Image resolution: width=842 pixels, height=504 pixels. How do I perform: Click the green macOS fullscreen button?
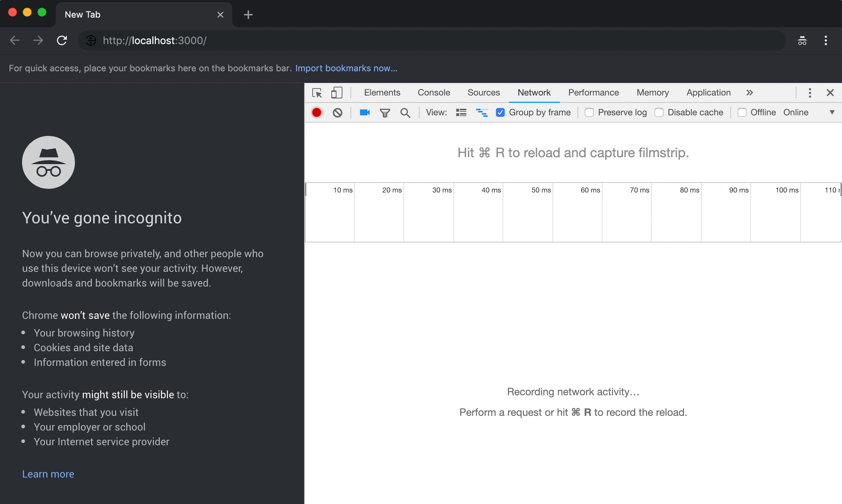42,12
